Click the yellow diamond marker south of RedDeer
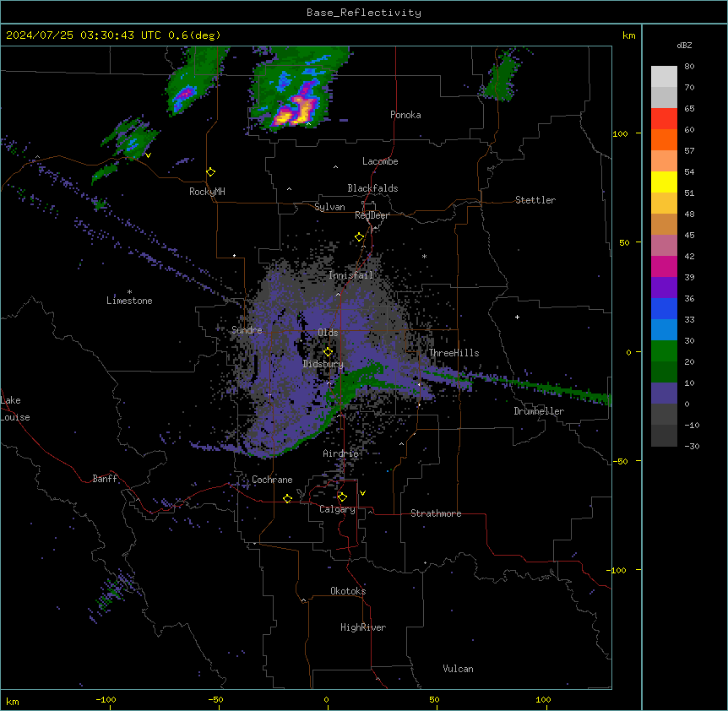Viewport: 728px width, 711px height. (x=359, y=237)
